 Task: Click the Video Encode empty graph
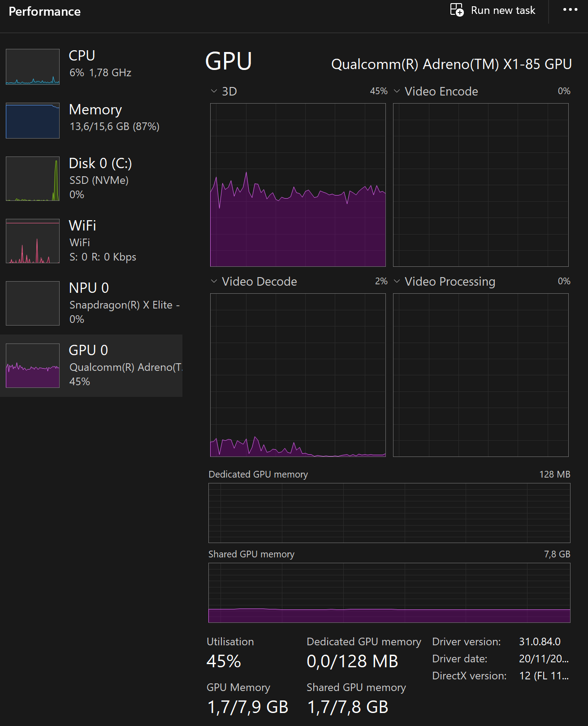[x=480, y=185]
